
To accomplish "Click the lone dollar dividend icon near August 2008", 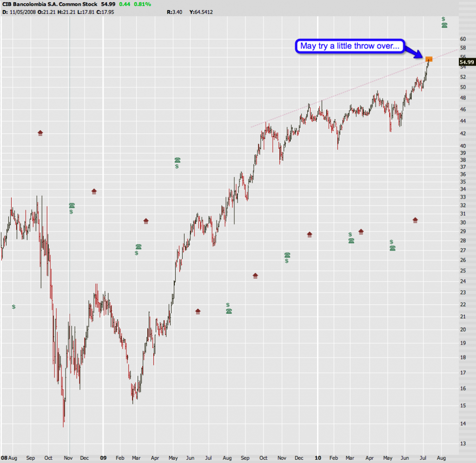I will (x=13, y=307).
